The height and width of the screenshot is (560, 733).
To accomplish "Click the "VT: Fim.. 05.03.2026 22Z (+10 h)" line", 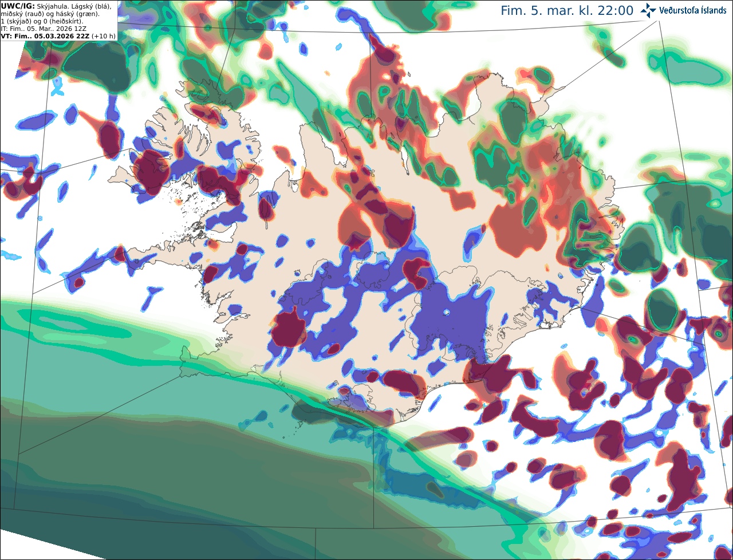I will click(58, 36).
